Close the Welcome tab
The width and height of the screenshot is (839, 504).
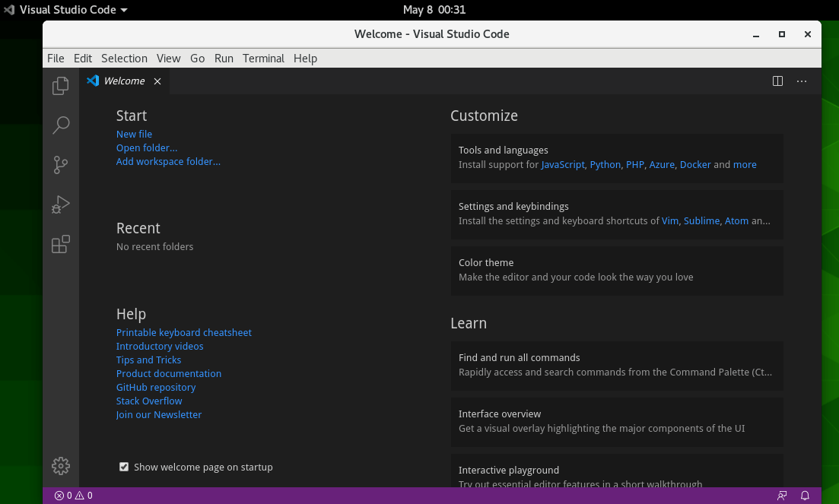(157, 81)
